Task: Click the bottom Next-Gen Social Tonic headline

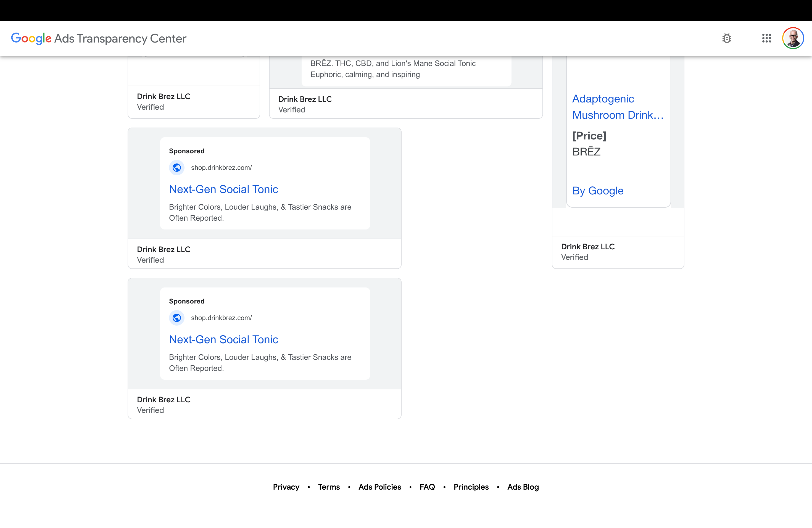Action: (x=223, y=339)
